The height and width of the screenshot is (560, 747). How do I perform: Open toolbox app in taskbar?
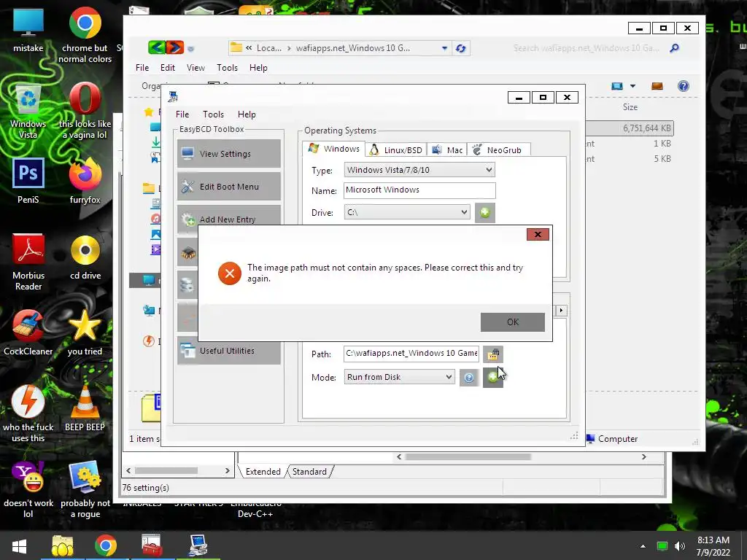pyautogui.click(x=152, y=545)
